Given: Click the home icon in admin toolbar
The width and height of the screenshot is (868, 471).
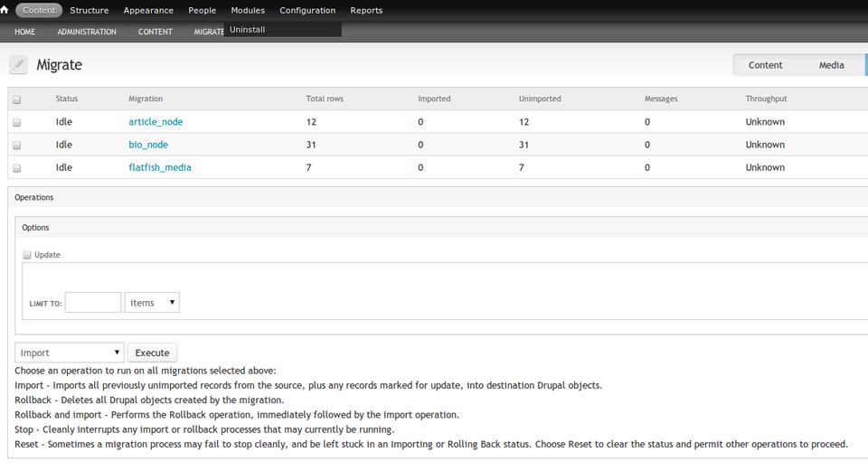Looking at the screenshot, I should [x=5, y=10].
